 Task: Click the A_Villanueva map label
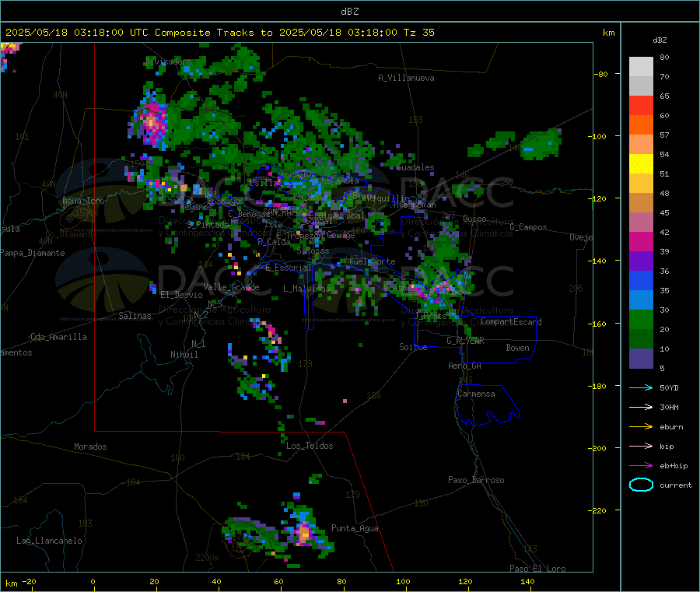[406, 78]
